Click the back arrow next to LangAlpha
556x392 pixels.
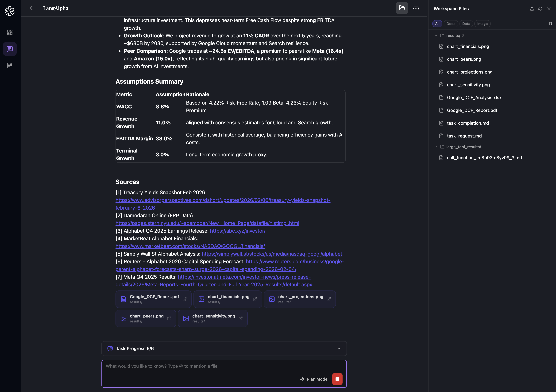pos(32,8)
